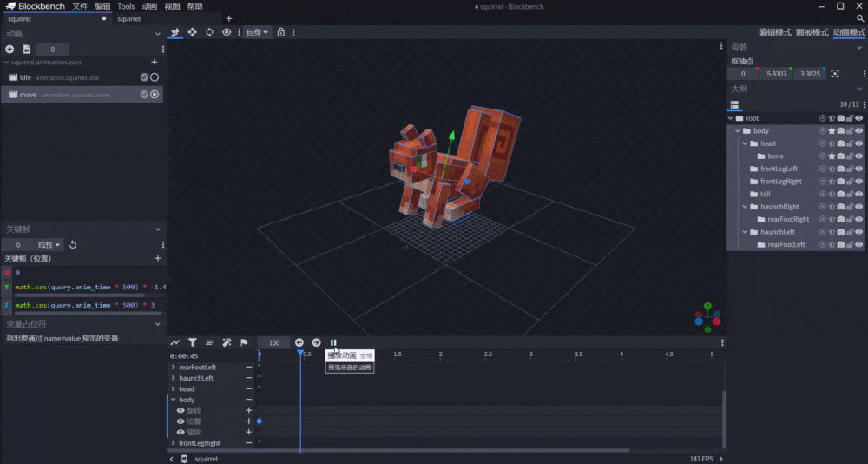Toggle the saved checkmark for move animation

(x=144, y=95)
